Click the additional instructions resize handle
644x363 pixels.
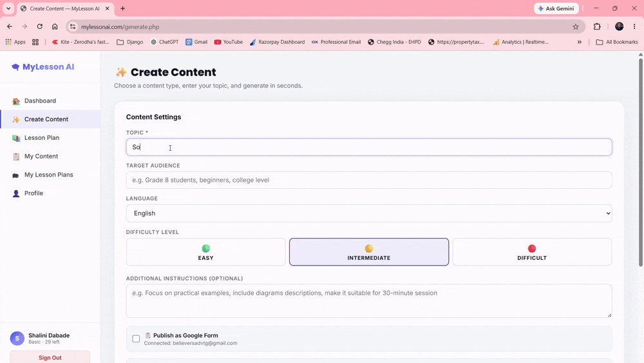609,315
